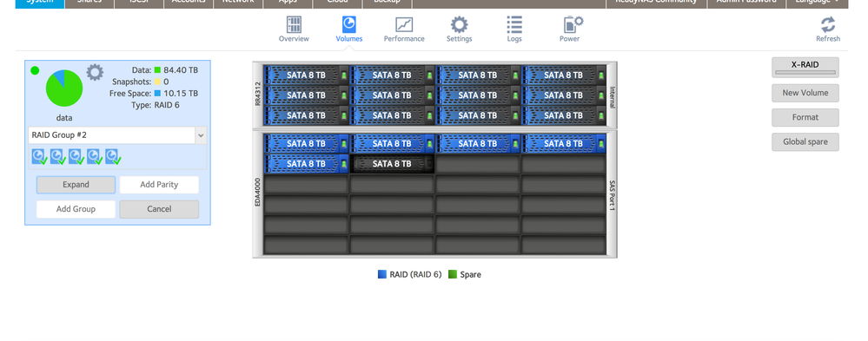Select last disk in RR4312 top row
Image resolution: width=868 pixels, height=341 pixels.
pyautogui.click(x=564, y=75)
